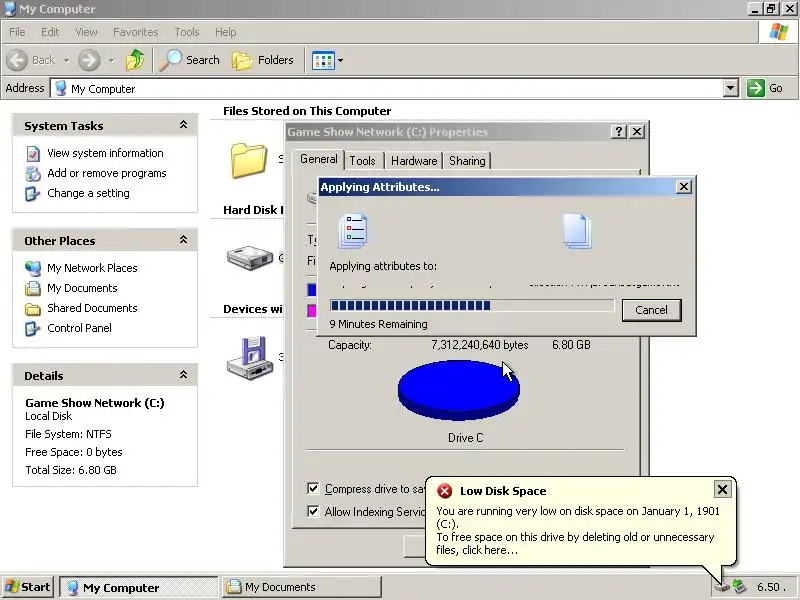Click the Control Panel icon
The width and height of the screenshot is (800, 600).
33,329
